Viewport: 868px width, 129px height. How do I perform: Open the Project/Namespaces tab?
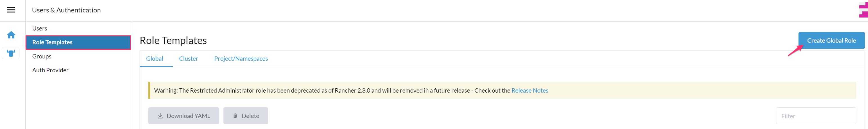pyautogui.click(x=241, y=59)
